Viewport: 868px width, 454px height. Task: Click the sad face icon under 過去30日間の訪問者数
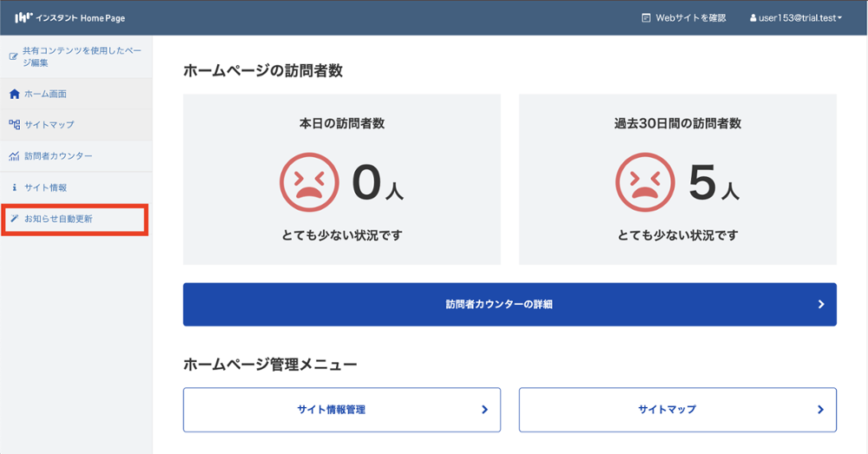tap(643, 182)
